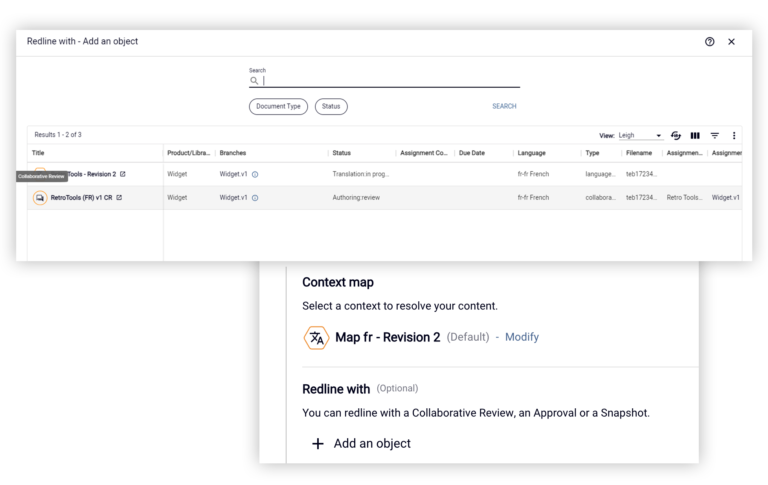Click the translation map icon beside Map fr

point(316,338)
